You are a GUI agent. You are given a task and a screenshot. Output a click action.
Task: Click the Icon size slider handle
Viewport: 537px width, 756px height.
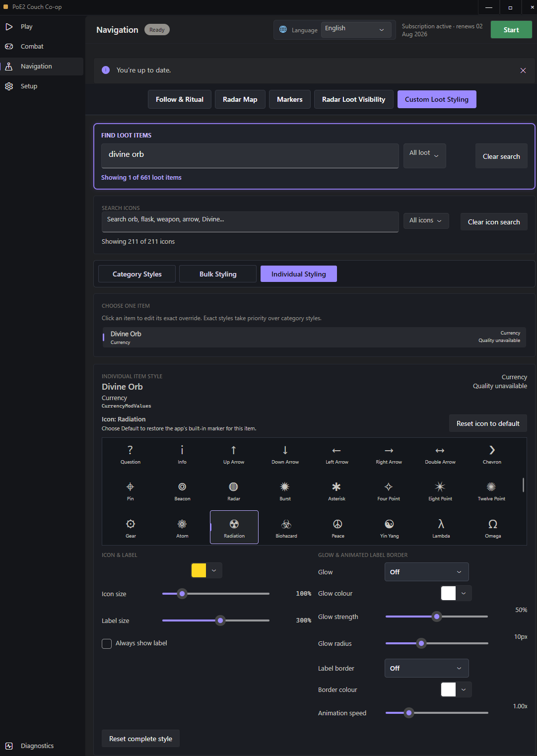click(x=182, y=594)
